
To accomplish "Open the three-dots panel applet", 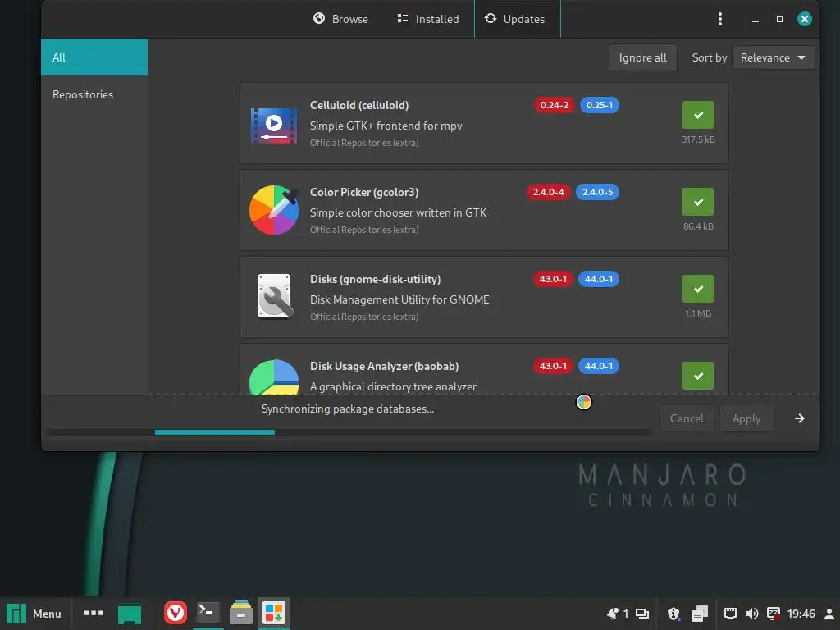I will [x=94, y=613].
